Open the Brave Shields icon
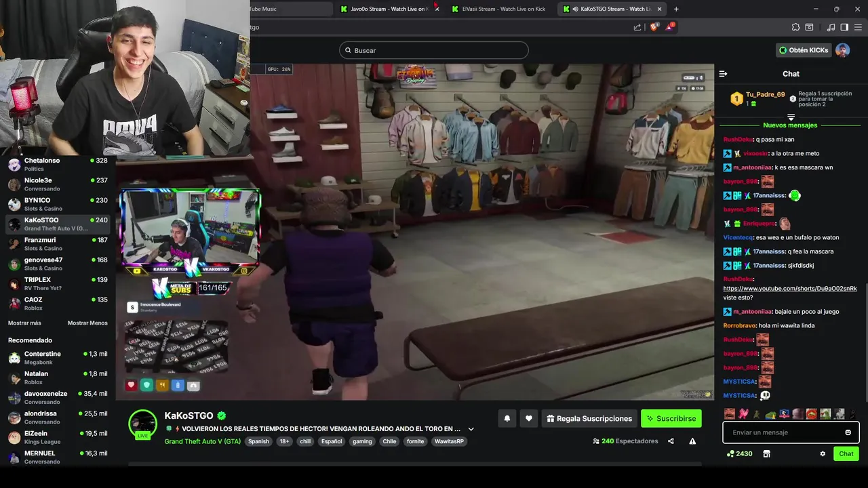 point(654,27)
